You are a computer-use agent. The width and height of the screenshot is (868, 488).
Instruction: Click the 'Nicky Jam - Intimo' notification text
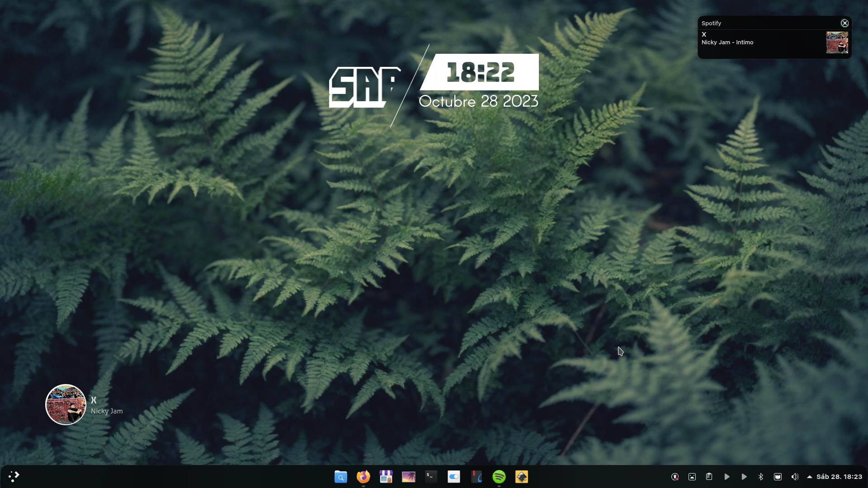tap(727, 42)
